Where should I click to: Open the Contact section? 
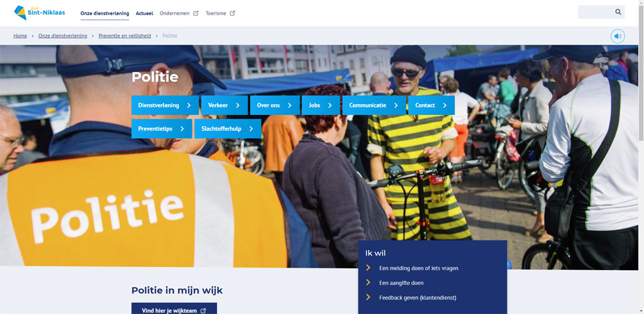pyautogui.click(x=431, y=106)
